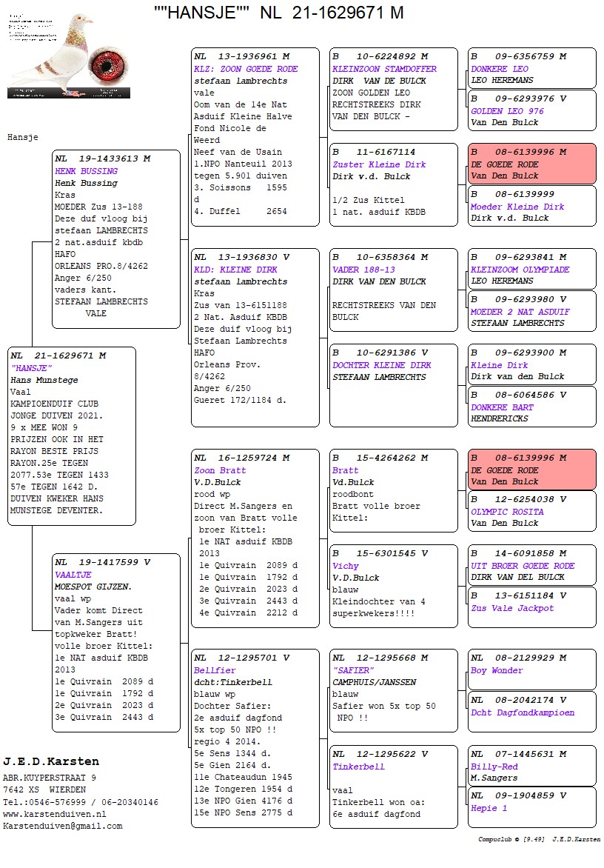Screen dimensions: 604x868
Task: Select the HENK BUSSING father name
Action: pos(86,171)
